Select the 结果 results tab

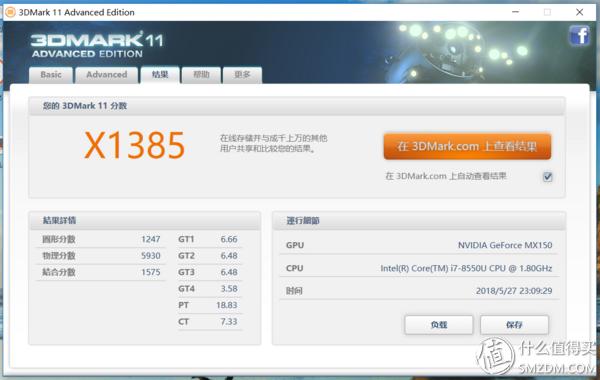(x=160, y=75)
